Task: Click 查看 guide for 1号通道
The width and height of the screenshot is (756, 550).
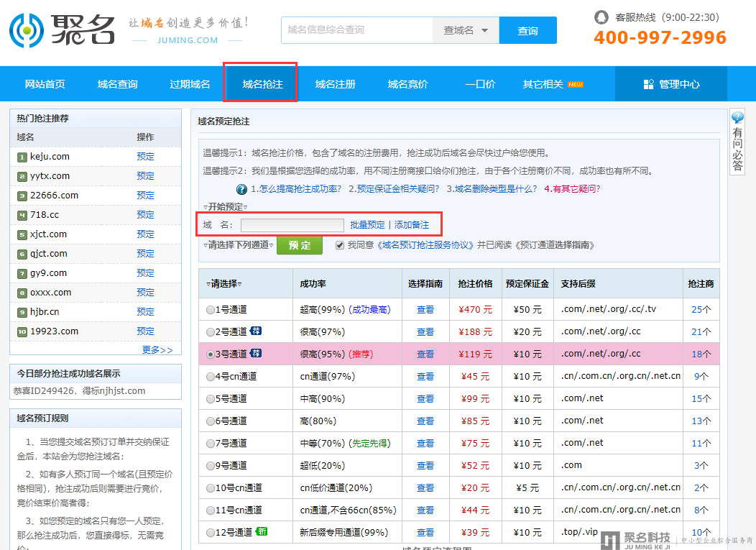Action: point(425,310)
